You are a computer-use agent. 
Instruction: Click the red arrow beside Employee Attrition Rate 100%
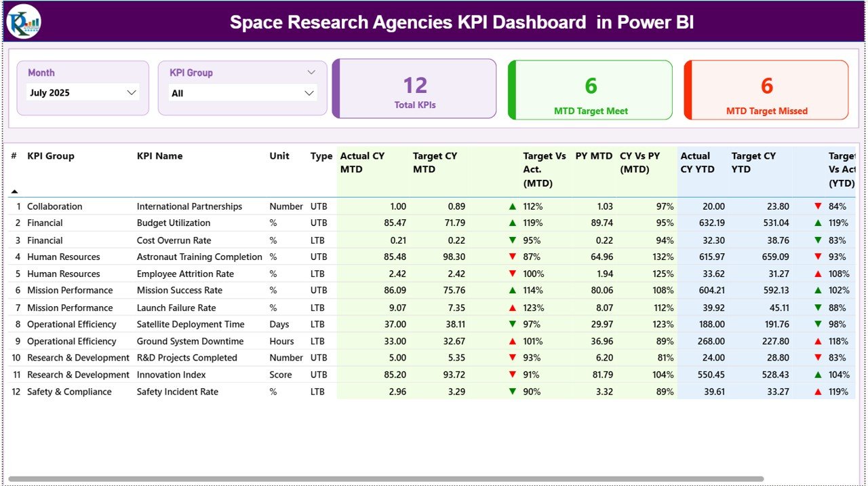point(513,274)
